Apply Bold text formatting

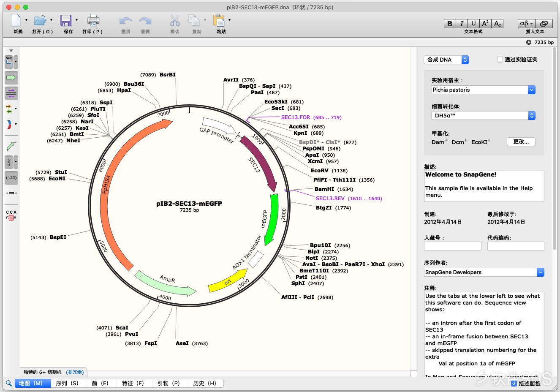click(x=450, y=24)
